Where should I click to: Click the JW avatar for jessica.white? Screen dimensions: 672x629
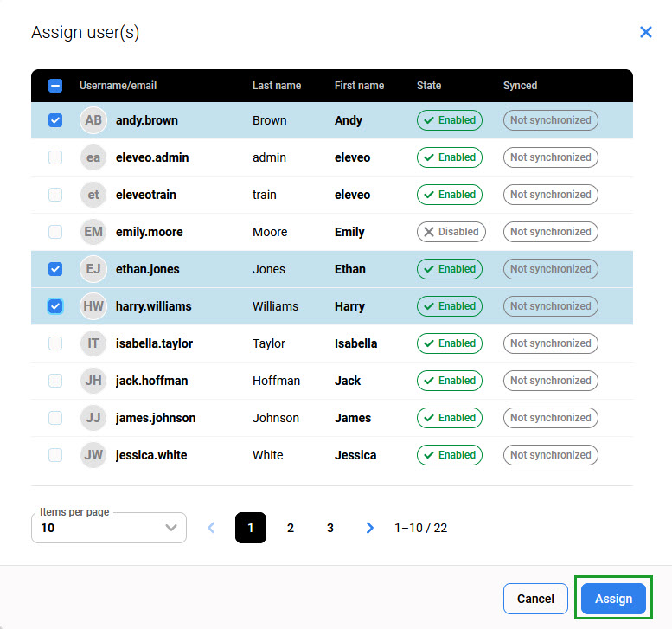click(93, 455)
